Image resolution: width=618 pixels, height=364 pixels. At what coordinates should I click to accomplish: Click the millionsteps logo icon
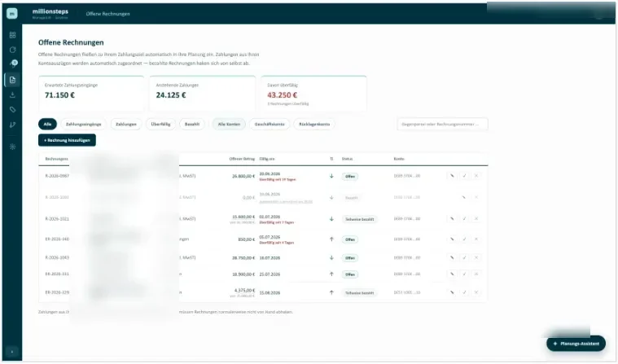click(x=12, y=13)
